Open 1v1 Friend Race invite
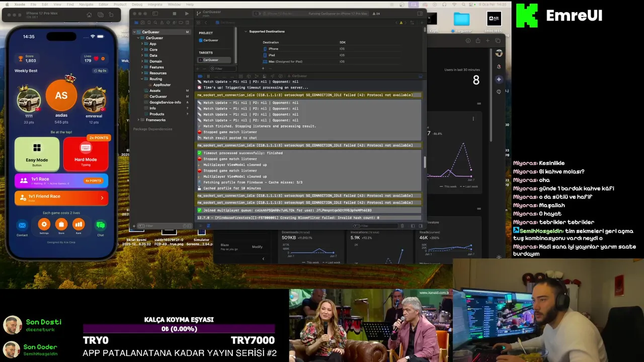This screenshot has width=644, height=362. pos(61,198)
